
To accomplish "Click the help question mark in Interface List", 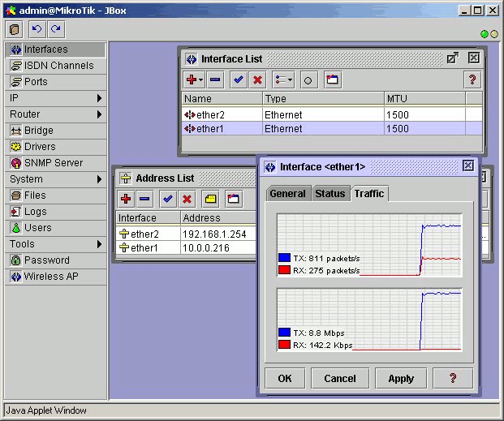I will (x=472, y=79).
